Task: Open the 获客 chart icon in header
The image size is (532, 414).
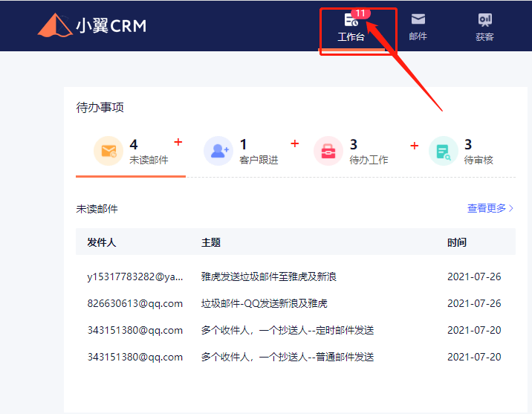Action: click(485, 20)
